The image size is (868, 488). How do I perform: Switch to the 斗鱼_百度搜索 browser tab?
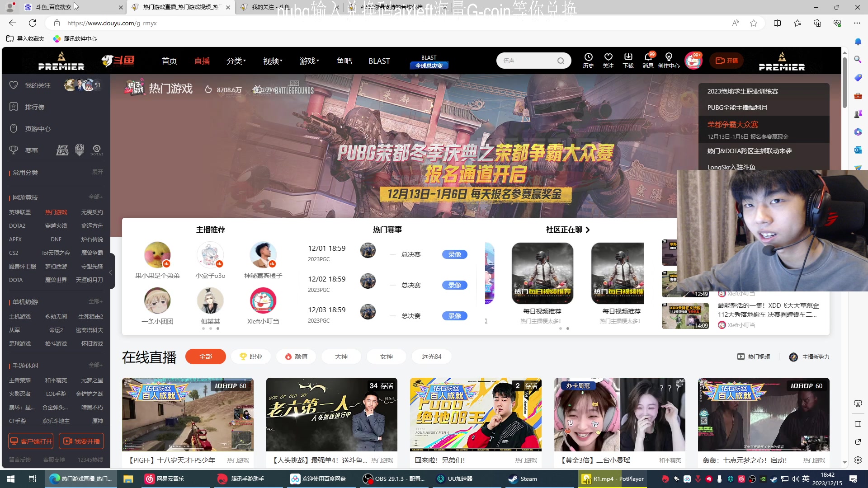(72, 7)
